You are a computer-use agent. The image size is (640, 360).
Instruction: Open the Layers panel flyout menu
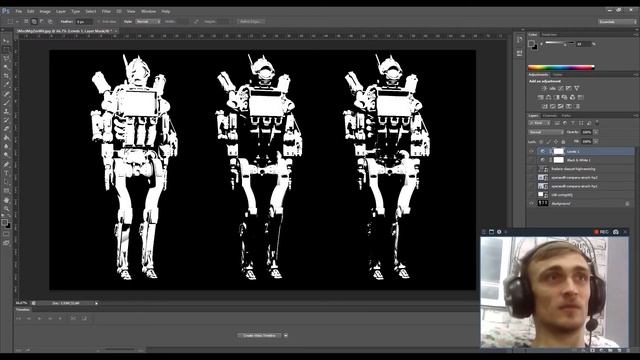636,116
